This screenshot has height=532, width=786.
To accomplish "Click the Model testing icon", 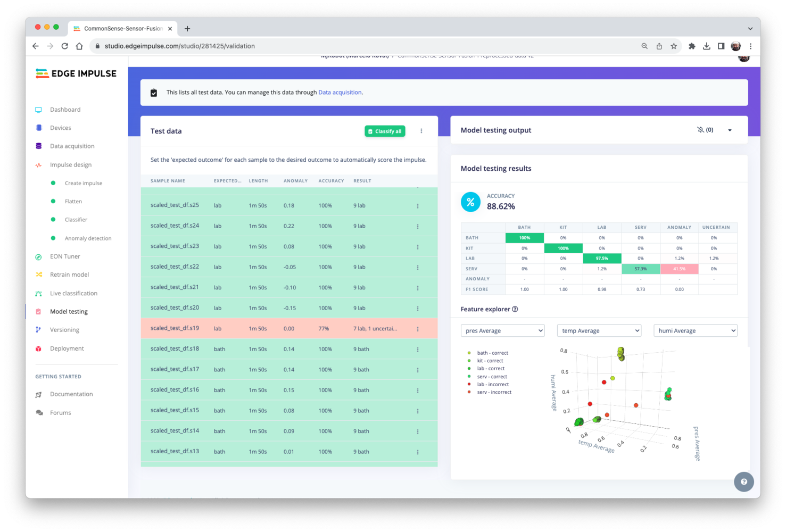I will click(38, 312).
